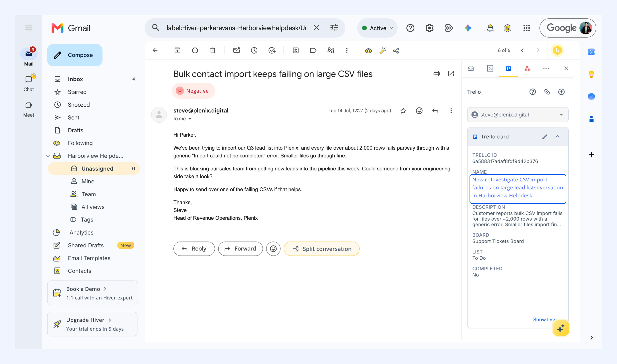617x364 pixels.
Task: Click the Hiver magic wand icon
Action: tap(383, 51)
